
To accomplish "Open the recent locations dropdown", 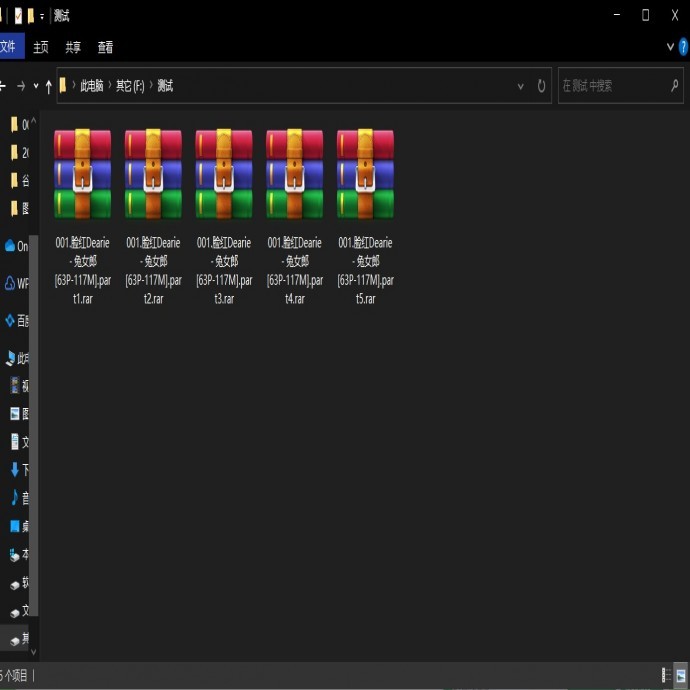I will point(36,86).
